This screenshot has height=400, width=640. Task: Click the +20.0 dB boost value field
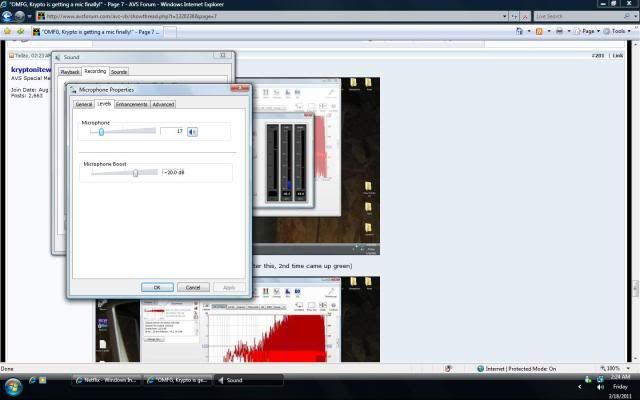click(175, 172)
